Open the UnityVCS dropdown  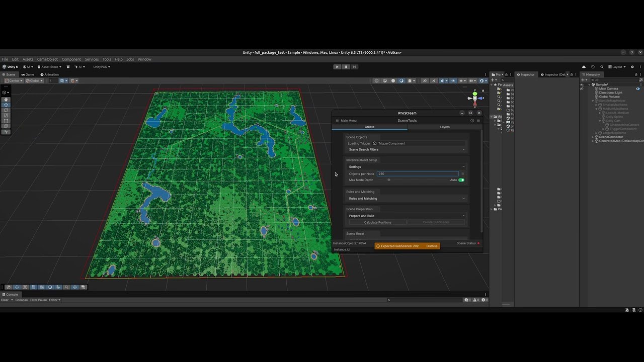coord(101,67)
